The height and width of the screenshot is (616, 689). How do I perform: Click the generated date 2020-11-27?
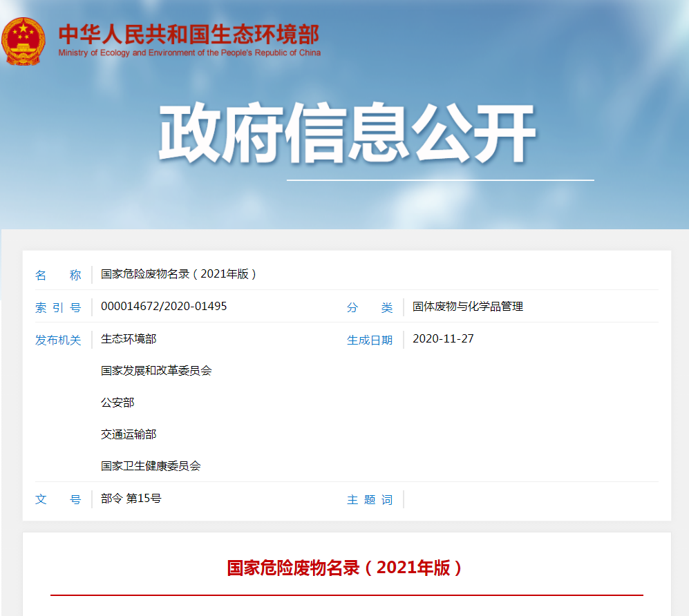(x=443, y=339)
